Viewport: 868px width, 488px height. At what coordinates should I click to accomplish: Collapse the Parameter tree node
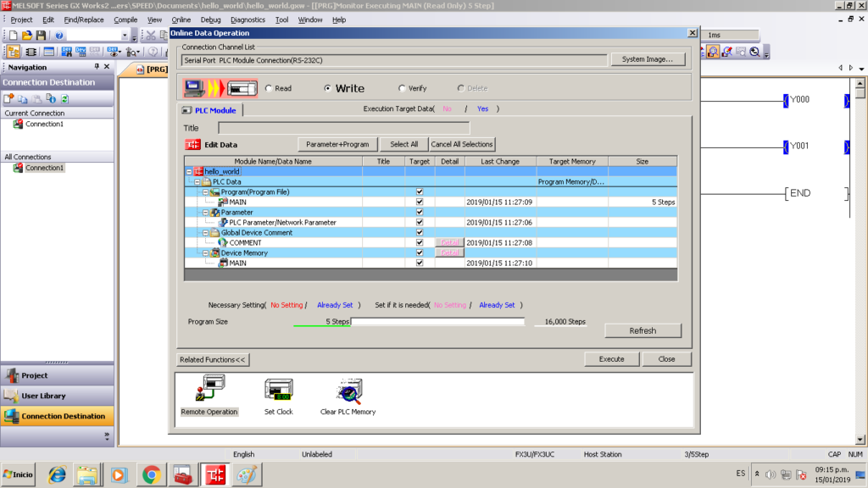205,213
